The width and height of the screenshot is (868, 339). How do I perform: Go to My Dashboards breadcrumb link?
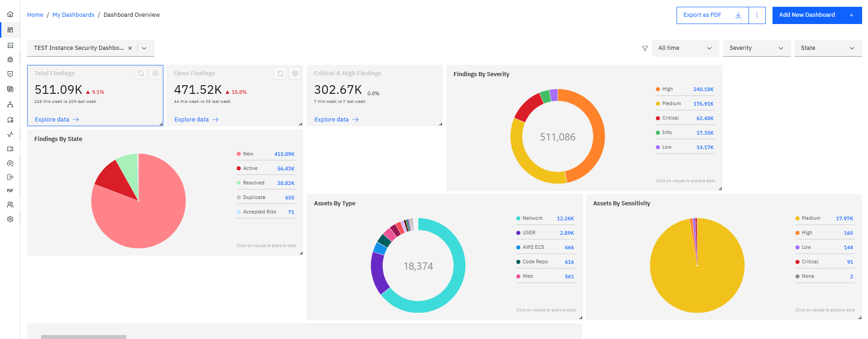(73, 15)
